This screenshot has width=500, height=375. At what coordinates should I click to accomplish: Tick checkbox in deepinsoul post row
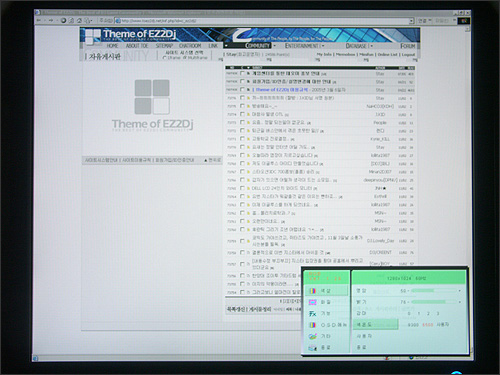242,180
